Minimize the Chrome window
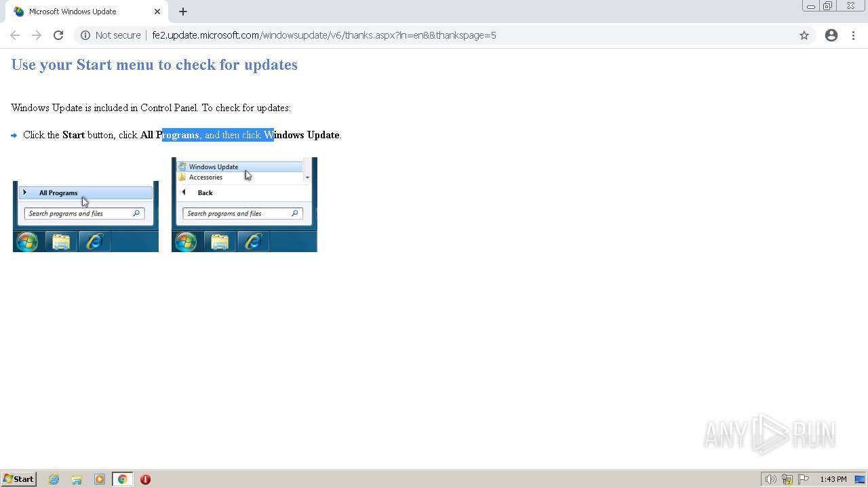 [811, 6]
